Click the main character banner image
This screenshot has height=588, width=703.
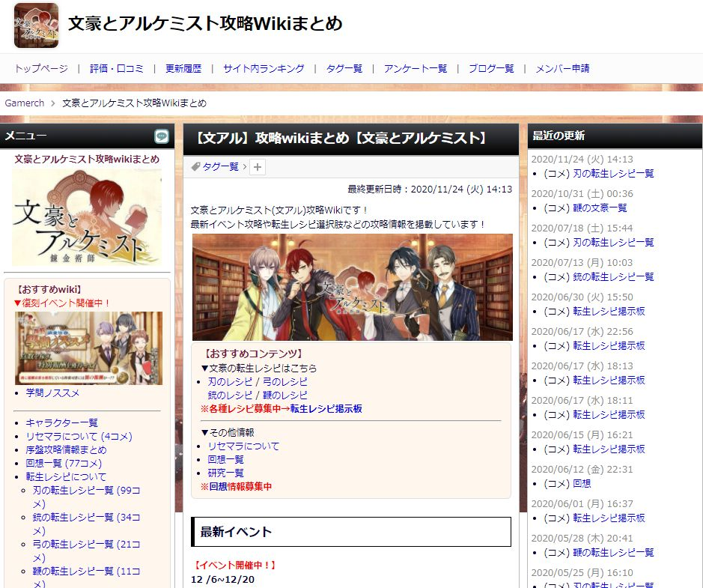pyautogui.click(x=353, y=287)
